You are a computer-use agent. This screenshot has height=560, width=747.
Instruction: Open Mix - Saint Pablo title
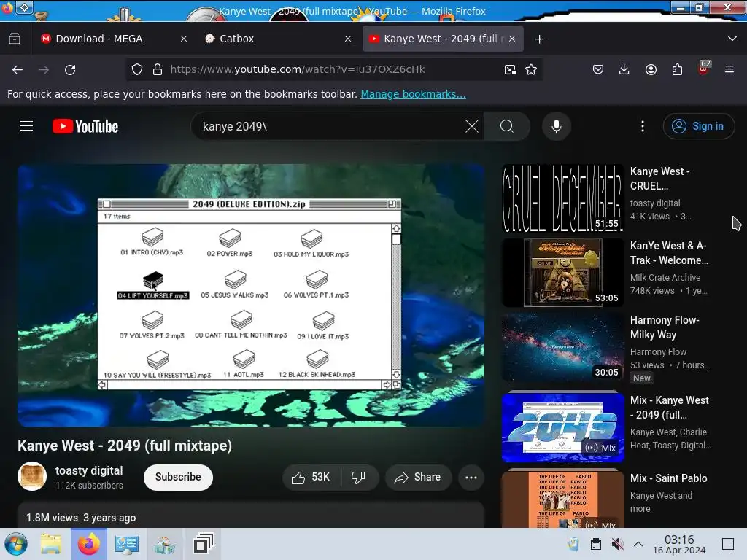668,478
